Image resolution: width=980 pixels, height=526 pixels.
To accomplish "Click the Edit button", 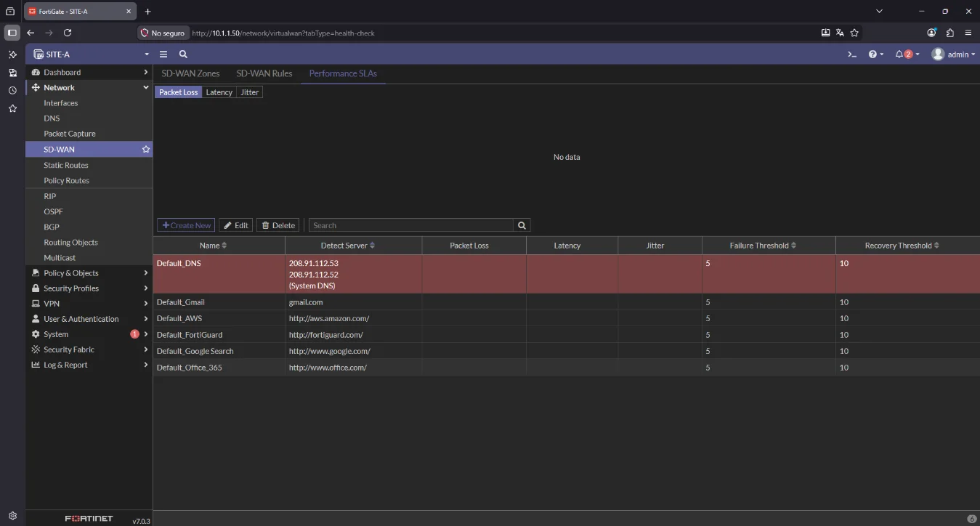I will click(236, 225).
